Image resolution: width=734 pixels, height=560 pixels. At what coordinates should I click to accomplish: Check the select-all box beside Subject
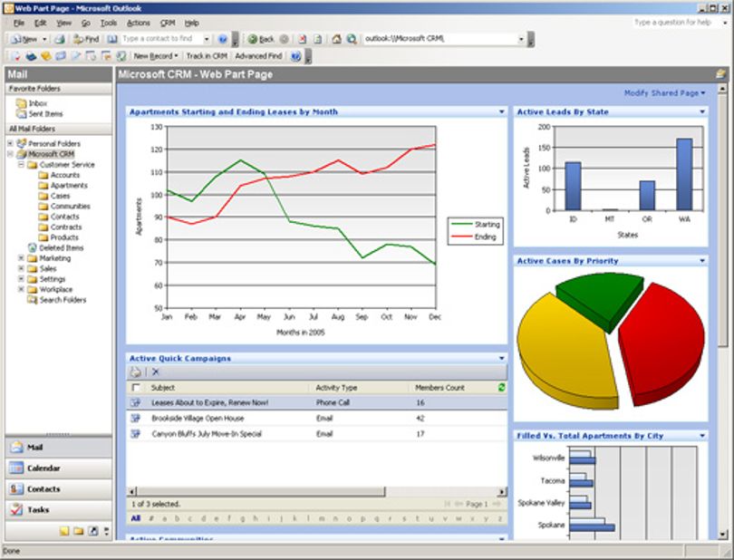coord(136,387)
